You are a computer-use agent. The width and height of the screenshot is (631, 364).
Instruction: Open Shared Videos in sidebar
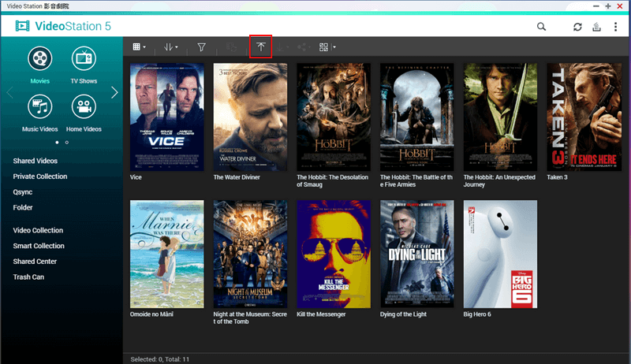coord(35,161)
